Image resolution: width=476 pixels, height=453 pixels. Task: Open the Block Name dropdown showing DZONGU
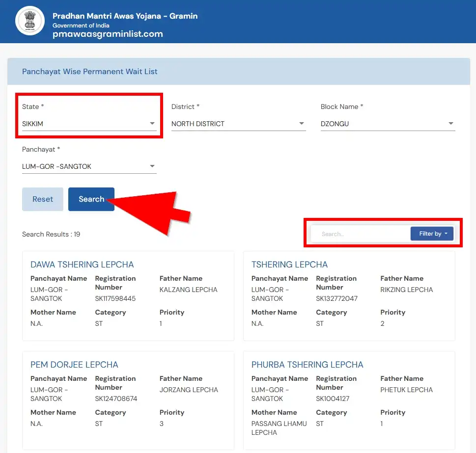[388, 124]
